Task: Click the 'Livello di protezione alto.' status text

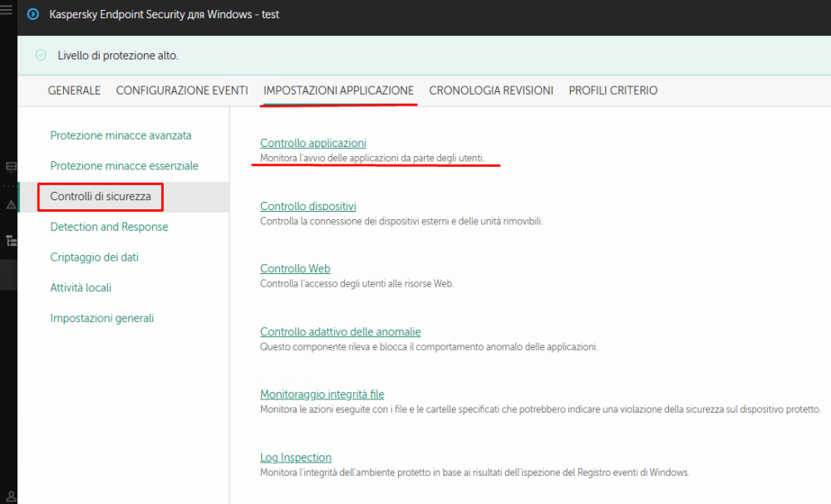Action: (x=118, y=56)
